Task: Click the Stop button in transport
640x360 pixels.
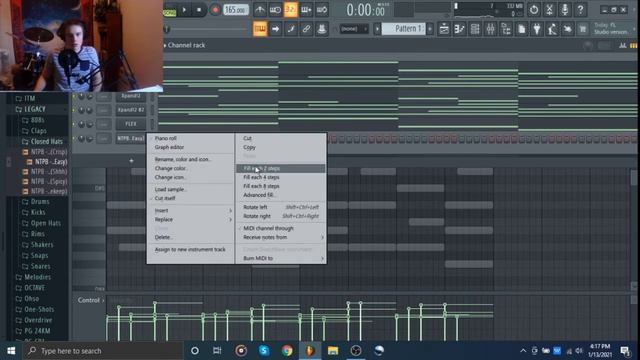Action: 199,9
